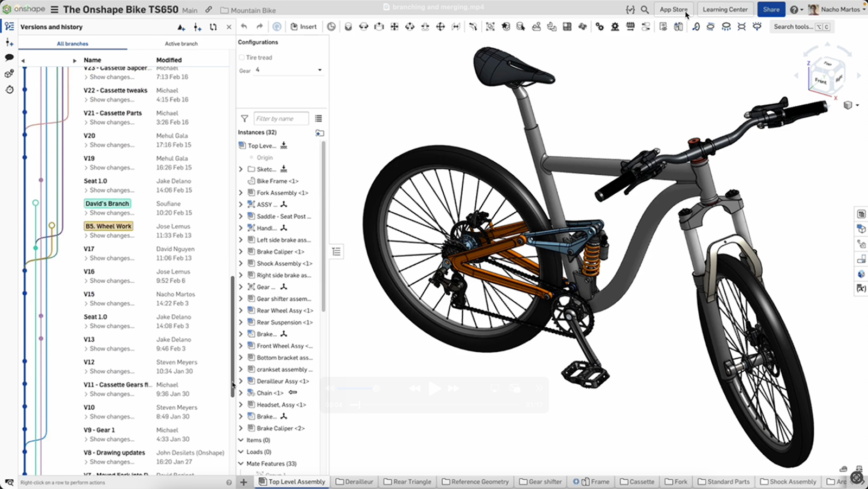Screen dimensions: 868x489
Task: Toggle the Tire tread checkbox
Action: (242, 58)
